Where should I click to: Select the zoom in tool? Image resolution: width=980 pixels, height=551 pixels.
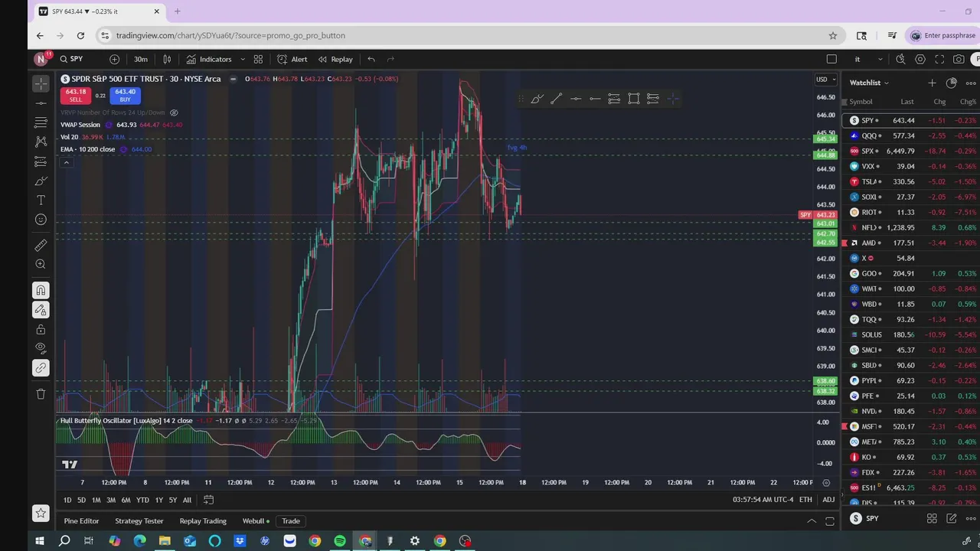(x=41, y=265)
